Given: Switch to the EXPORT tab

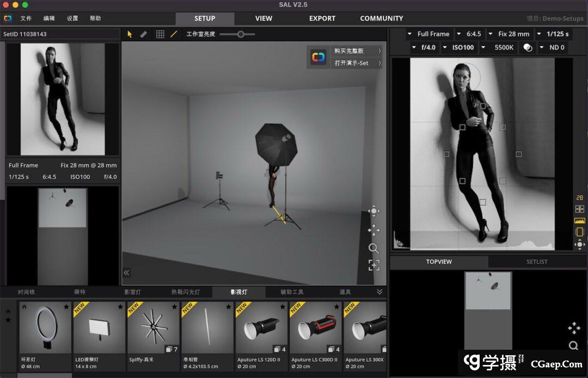Looking at the screenshot, I should tap(322, 18).
